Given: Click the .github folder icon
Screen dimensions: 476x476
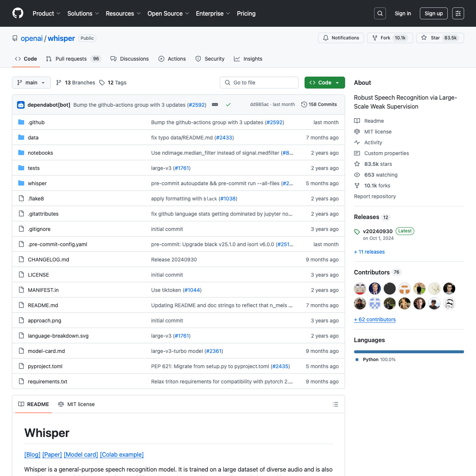Looking at the screenshot, I should pyautogui.click(x=21, y=122).
